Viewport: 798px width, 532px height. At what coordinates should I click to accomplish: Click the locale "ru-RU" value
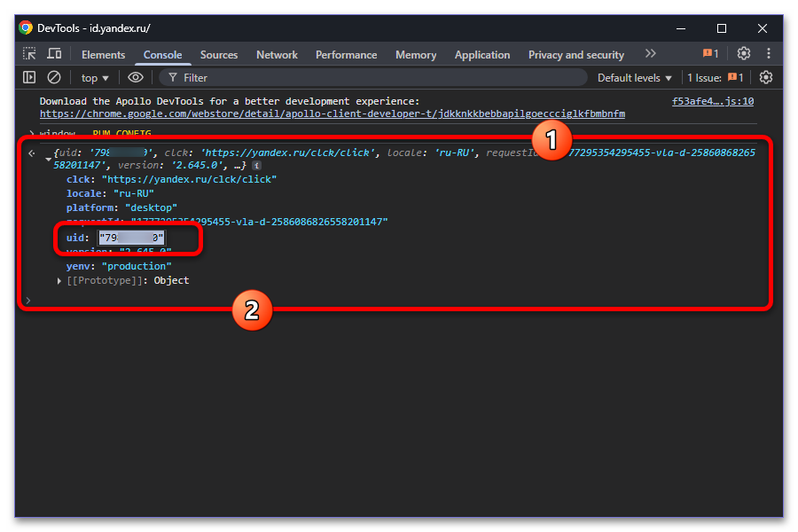click(134, 193)
